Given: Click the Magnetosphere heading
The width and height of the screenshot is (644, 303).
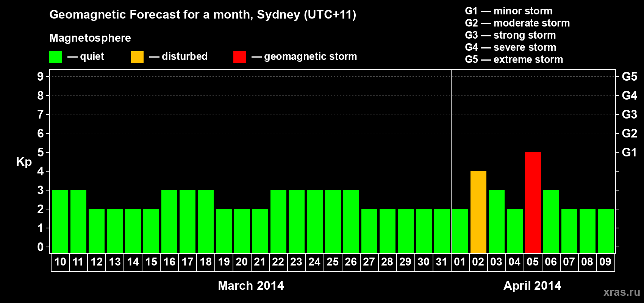Looking at the screenshot, I should [90, 38].
